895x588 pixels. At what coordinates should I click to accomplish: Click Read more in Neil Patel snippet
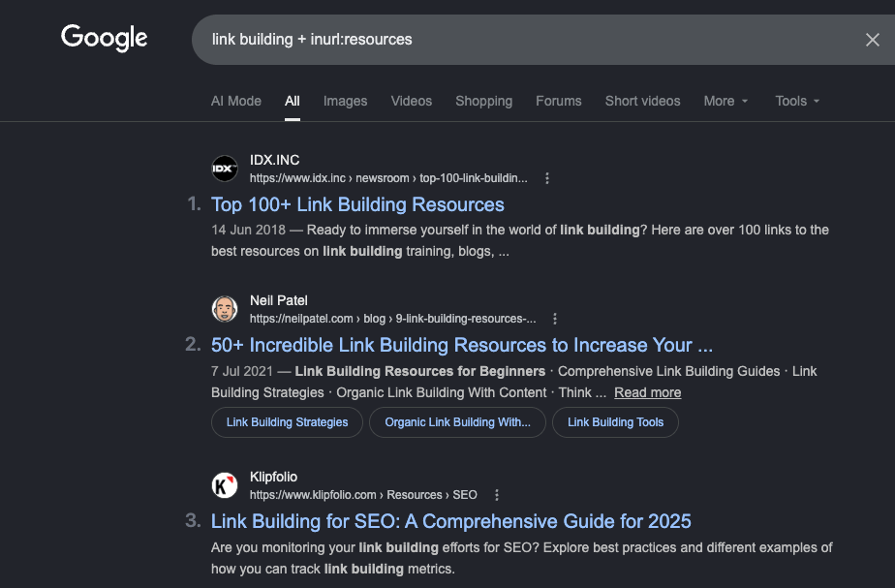[647, 392]
